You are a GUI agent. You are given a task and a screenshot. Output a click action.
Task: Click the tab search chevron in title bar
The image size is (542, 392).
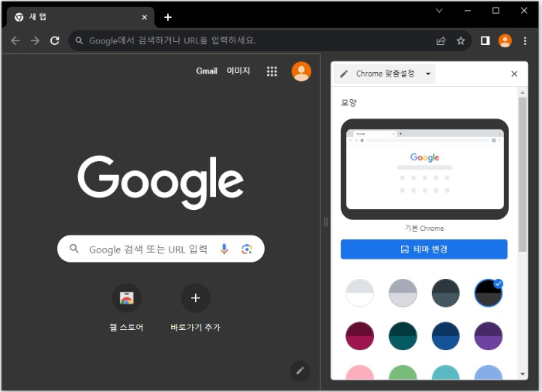click(x=439, y=11)
